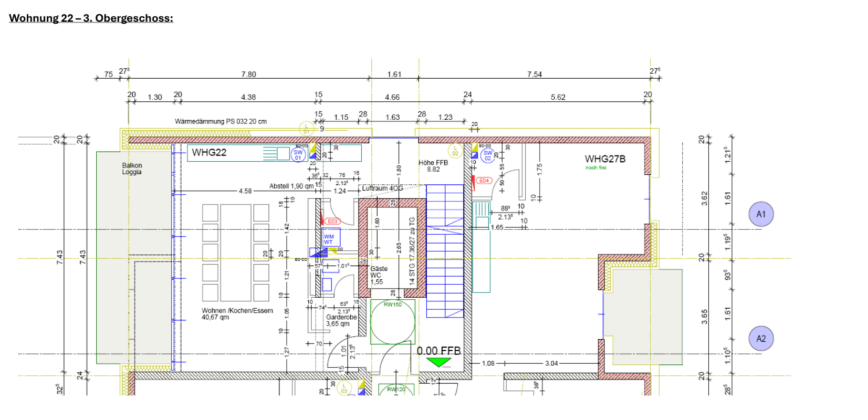Screen dimensions: 868x420
Task: Select the SW 02 shaft symbol
Action: [x=488, y=155]
